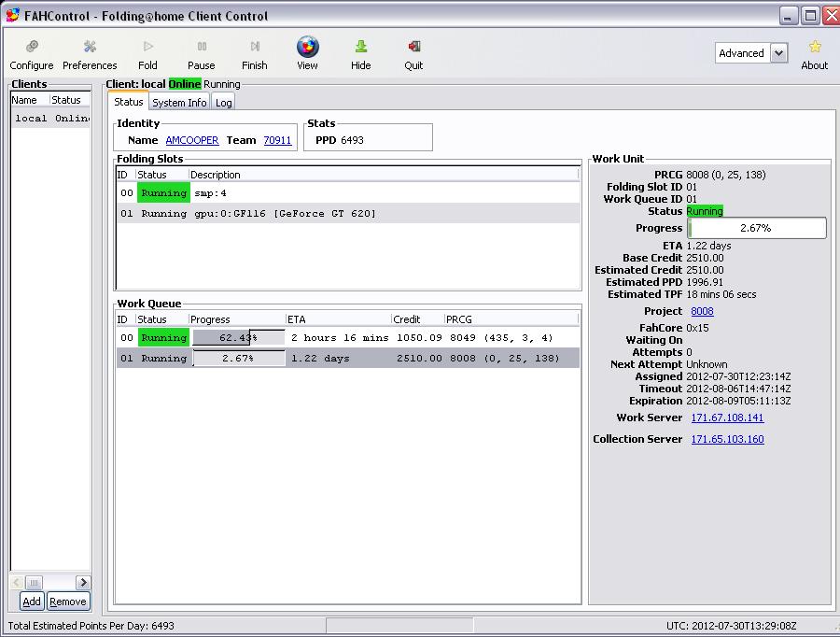Click the Add client button

tap(32, 602)
